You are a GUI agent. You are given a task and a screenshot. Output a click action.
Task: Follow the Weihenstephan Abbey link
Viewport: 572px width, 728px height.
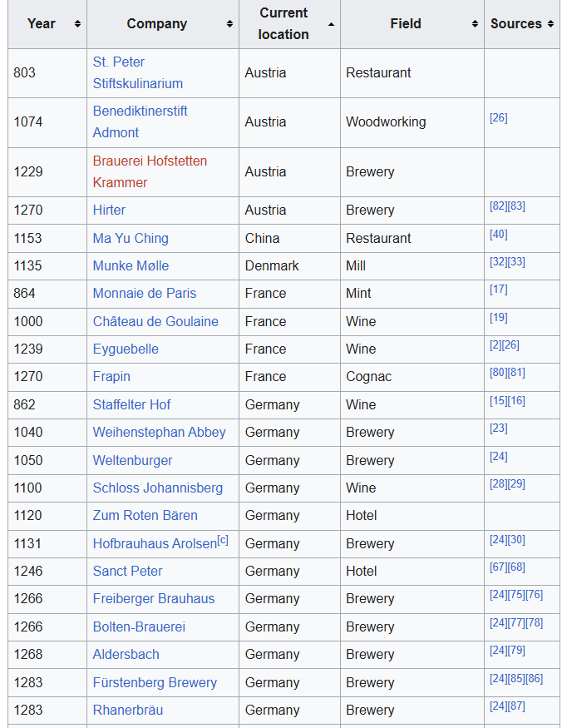click(x=159, y=432)
